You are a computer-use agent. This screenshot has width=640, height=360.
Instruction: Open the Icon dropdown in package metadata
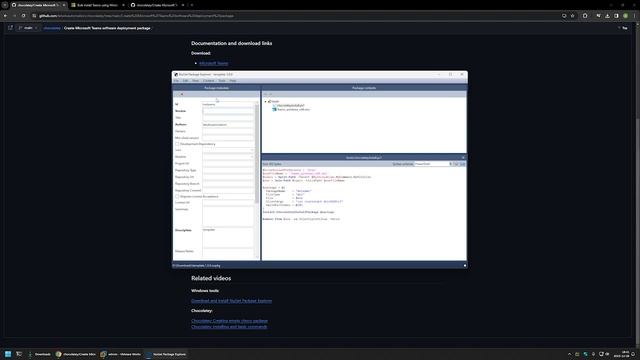coord(228,150)
